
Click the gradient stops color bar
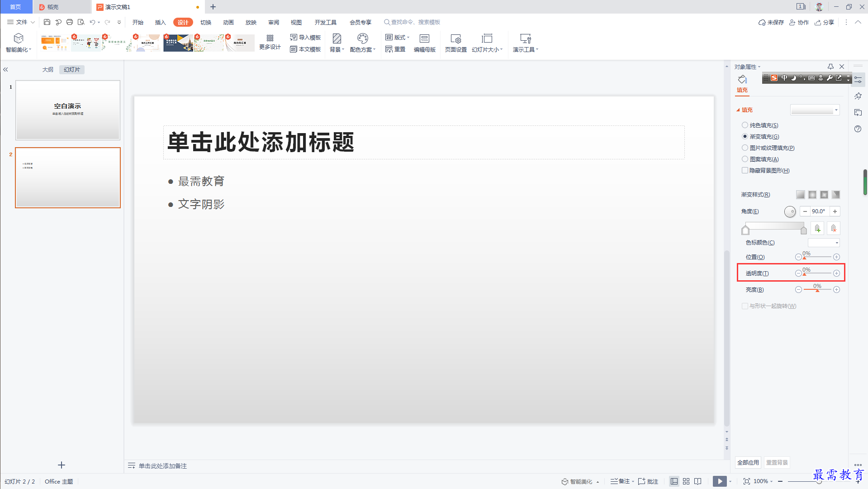pyautogui.click(x=774, y=226)
